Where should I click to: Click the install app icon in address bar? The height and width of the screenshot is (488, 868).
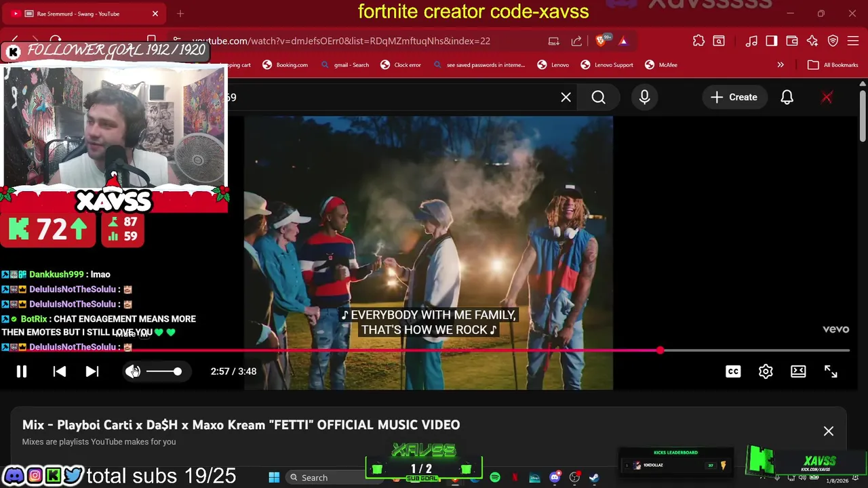554,41
